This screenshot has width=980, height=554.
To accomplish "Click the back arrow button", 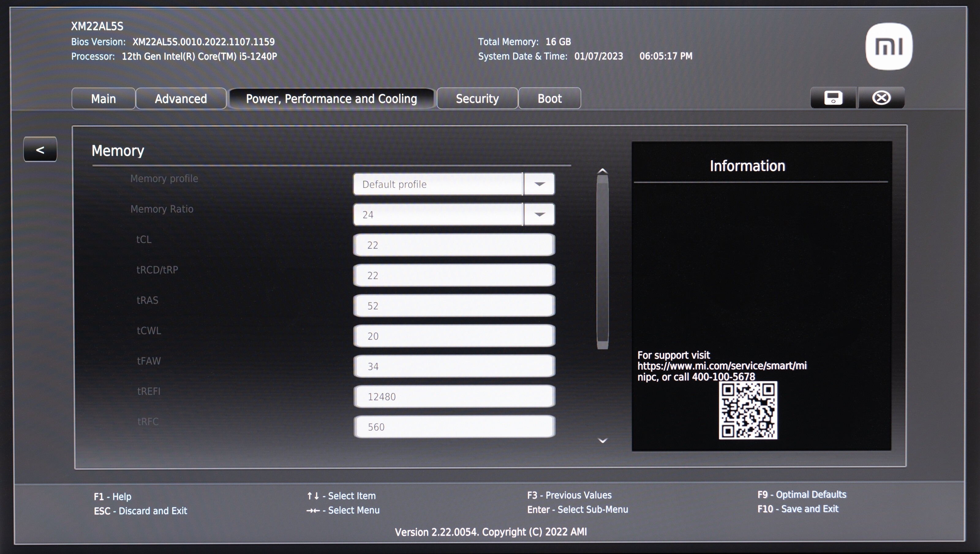I will pyautogui.click(x=40, y=150).
